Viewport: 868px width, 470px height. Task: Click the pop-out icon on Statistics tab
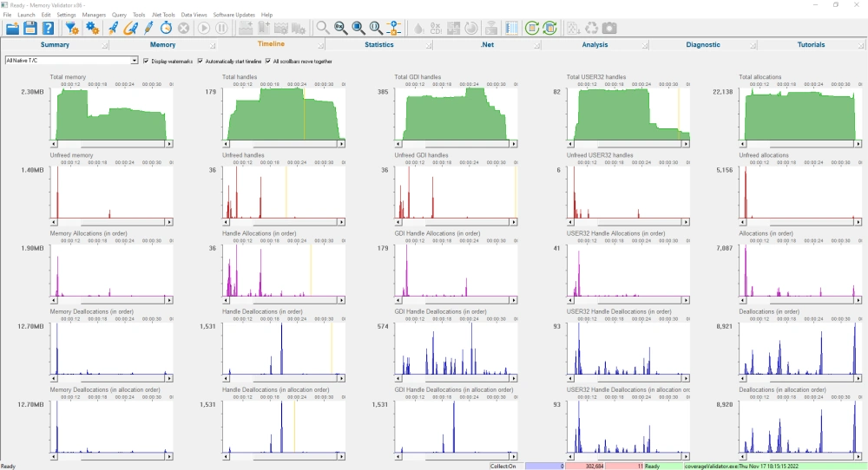click(x=429, y=45)
